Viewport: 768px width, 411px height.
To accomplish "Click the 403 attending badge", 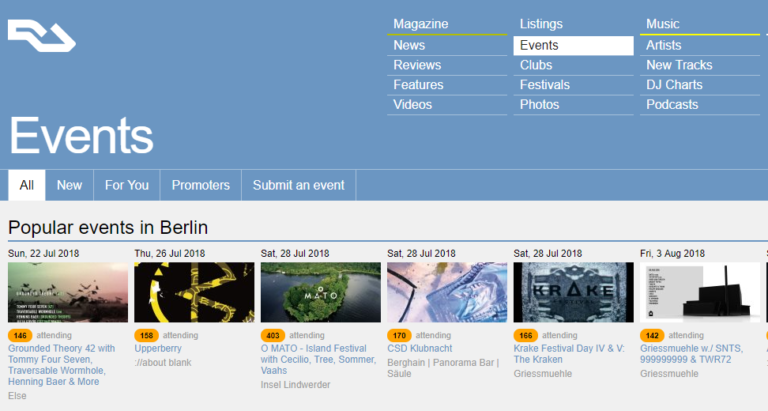I will [x=273, y=336].
